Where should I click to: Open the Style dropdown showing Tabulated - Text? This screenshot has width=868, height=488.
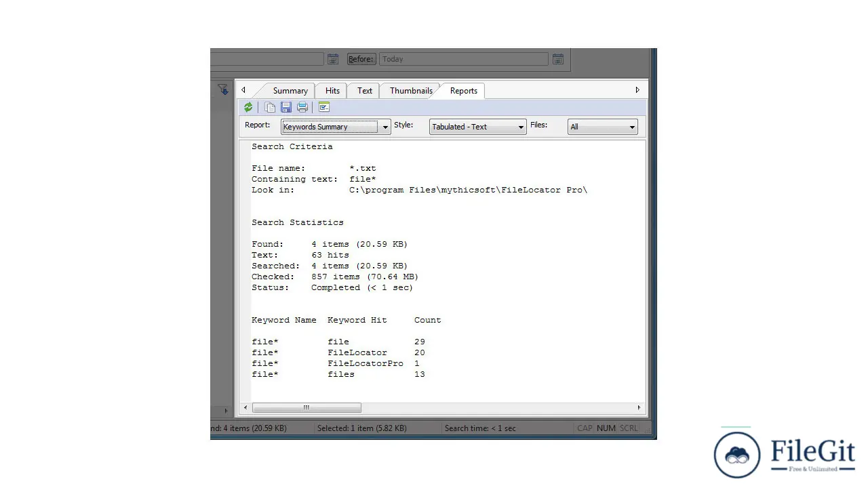(x=478, y=127)
